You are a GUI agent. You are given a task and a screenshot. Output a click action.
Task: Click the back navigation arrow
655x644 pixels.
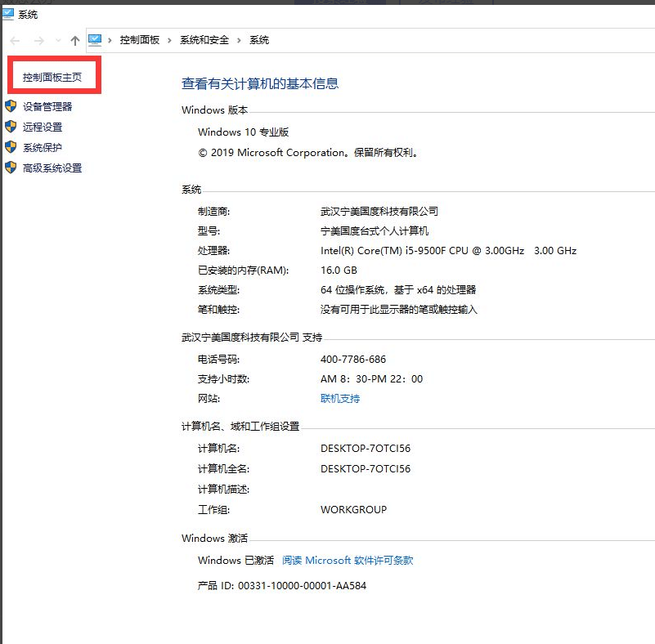[13, 39]
